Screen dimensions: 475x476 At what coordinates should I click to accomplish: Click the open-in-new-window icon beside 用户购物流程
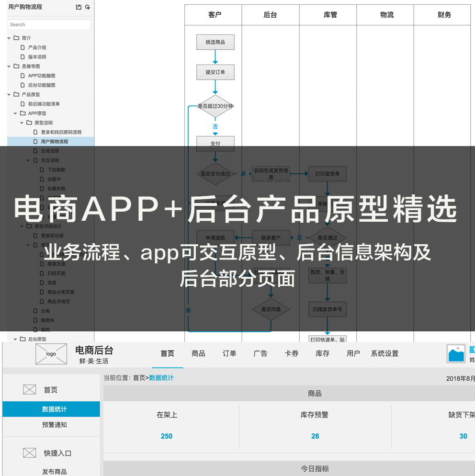(x=79, y=7)
